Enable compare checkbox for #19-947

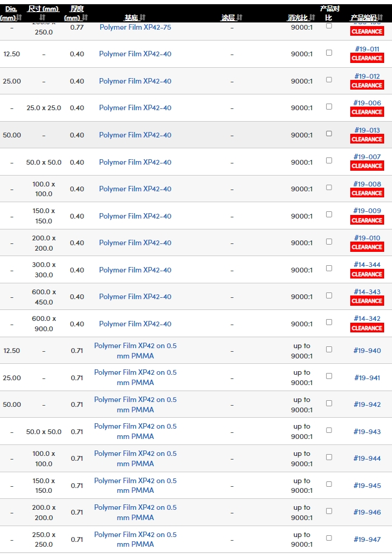coord(329,538)
